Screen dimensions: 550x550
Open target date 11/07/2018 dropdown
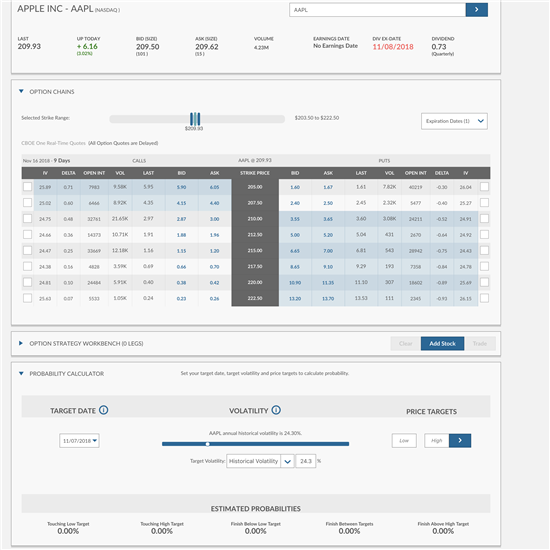pyautogui.click(x=79, y=441)
